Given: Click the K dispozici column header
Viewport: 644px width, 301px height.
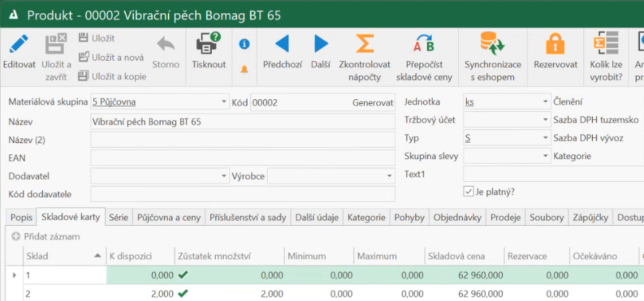Looking at the screenshot, I should (x=140, y=256).
